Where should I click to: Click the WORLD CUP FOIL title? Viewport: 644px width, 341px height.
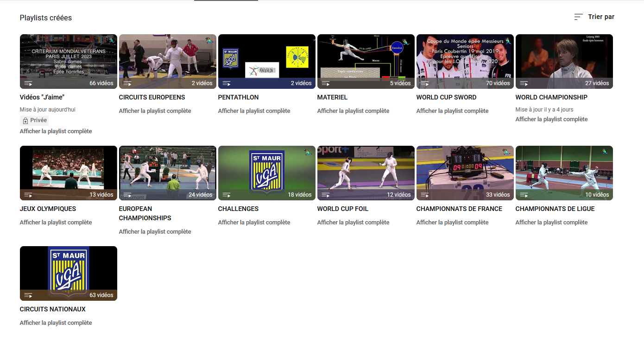(343, 209)
